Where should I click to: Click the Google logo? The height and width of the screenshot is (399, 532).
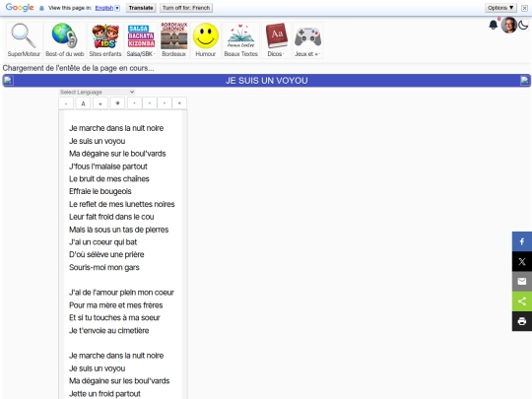[x=20, y=8]
